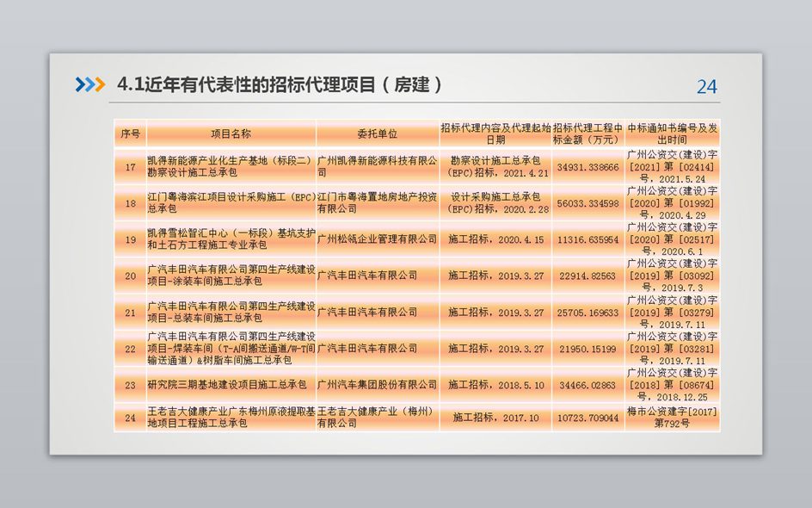
Task: Click the "中标通知书编号及发出时间" header cell
Action: [x=672, y=133]
